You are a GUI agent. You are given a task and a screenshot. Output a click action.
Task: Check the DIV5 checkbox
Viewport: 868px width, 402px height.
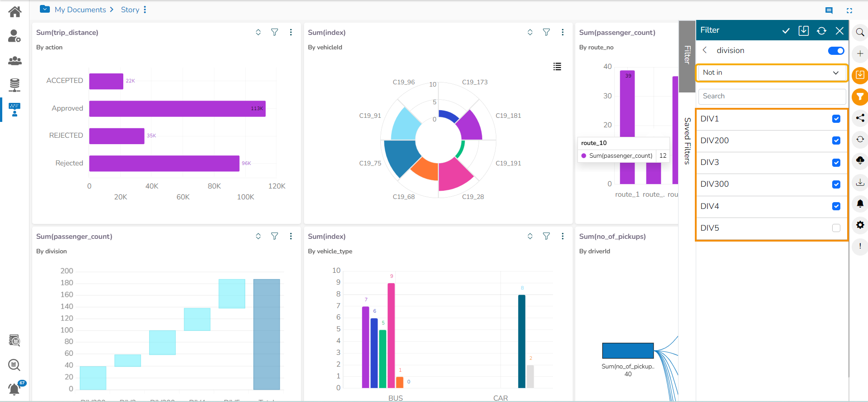tap(836, 228)
